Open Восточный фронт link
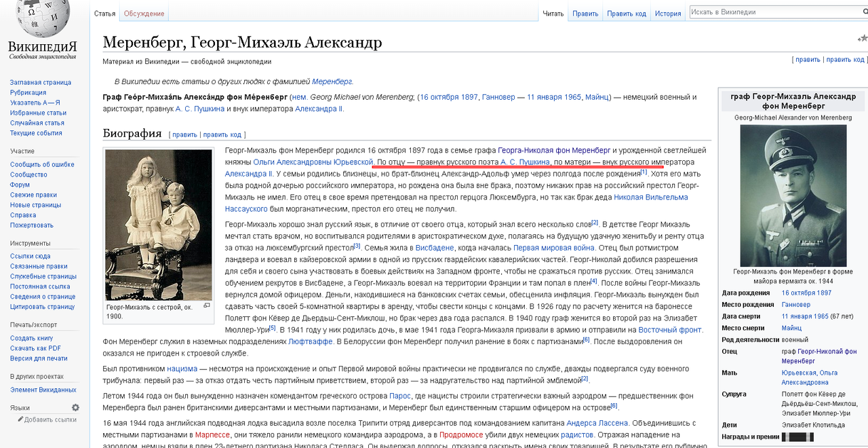This screenshot has height=448, width=868. pos(670,329)
